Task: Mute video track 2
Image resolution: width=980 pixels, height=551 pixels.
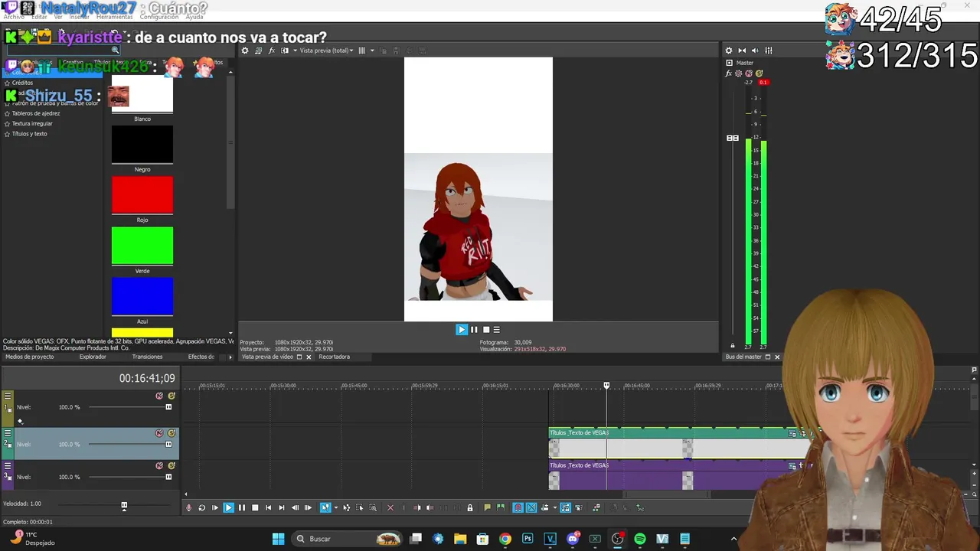Action: 159,433
